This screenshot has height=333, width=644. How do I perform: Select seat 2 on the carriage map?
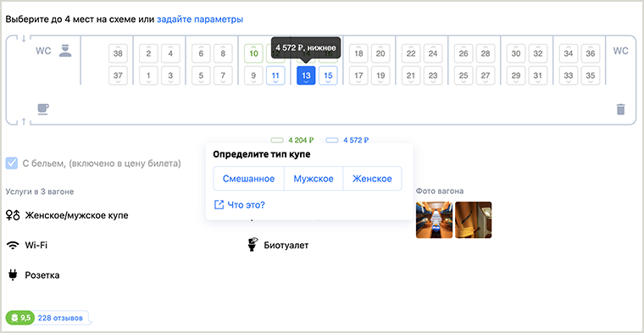coord(148,53)
